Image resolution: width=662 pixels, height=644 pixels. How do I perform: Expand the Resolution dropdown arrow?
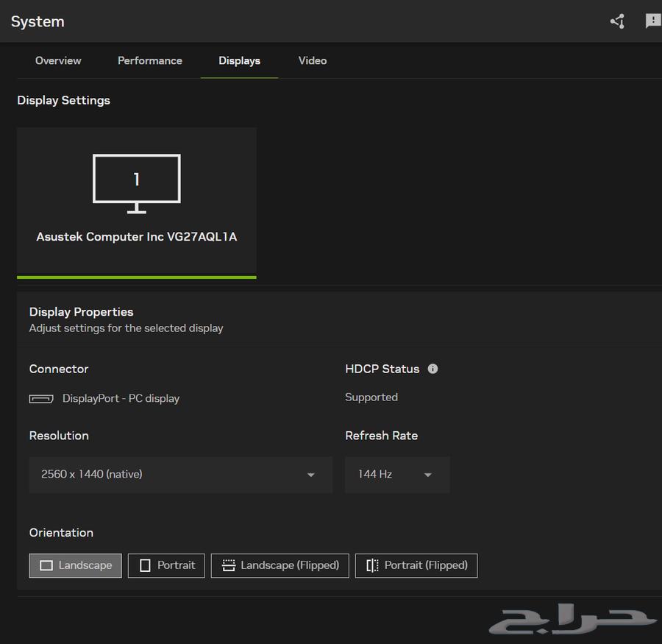point(310,475)
